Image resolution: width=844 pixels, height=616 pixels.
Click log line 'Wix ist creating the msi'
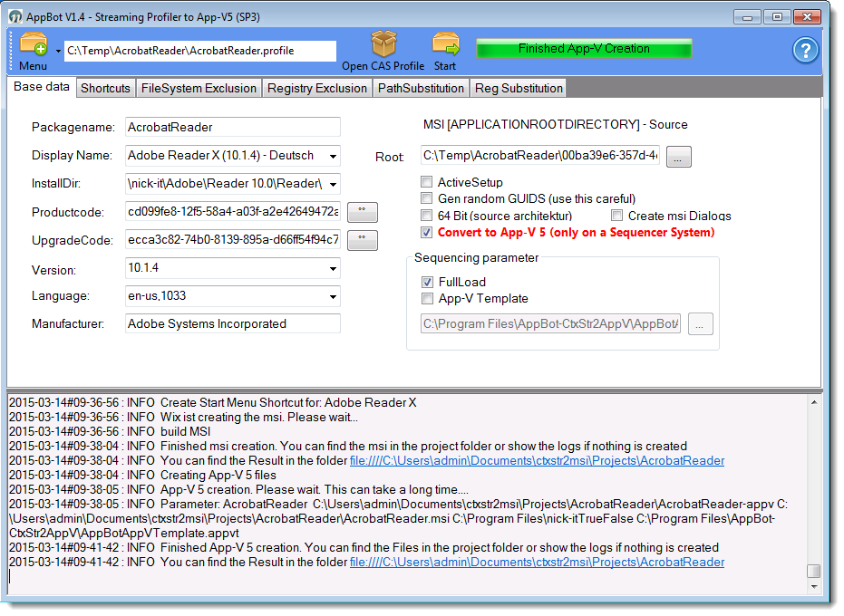[183, 418]
